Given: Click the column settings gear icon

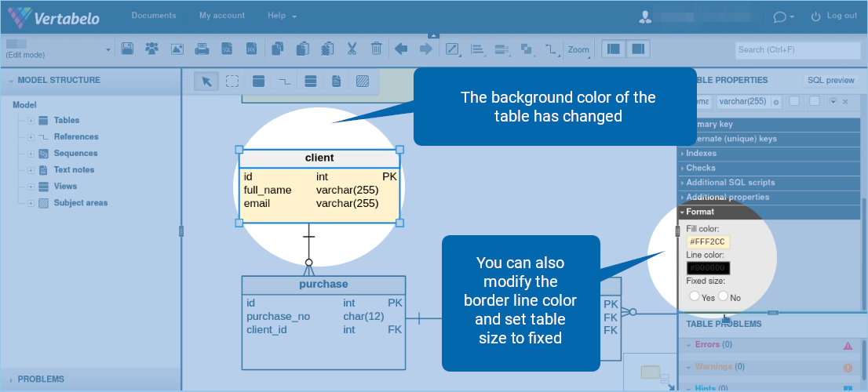Looking at the screenshot, I should [776, 102].
